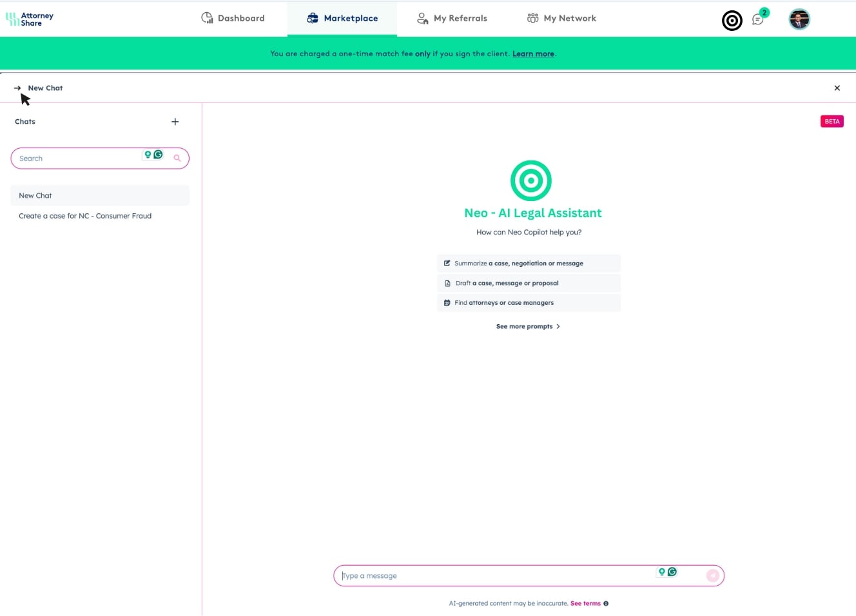Switch to the Marketplace tab
This screenshot has height=616, width=856.
[342, 18]
